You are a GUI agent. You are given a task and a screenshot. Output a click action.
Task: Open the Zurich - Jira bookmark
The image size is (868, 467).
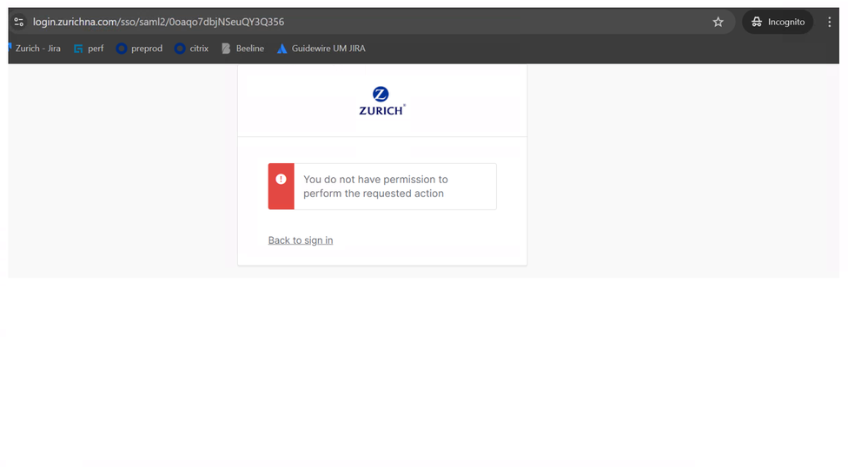pos(35,49)
